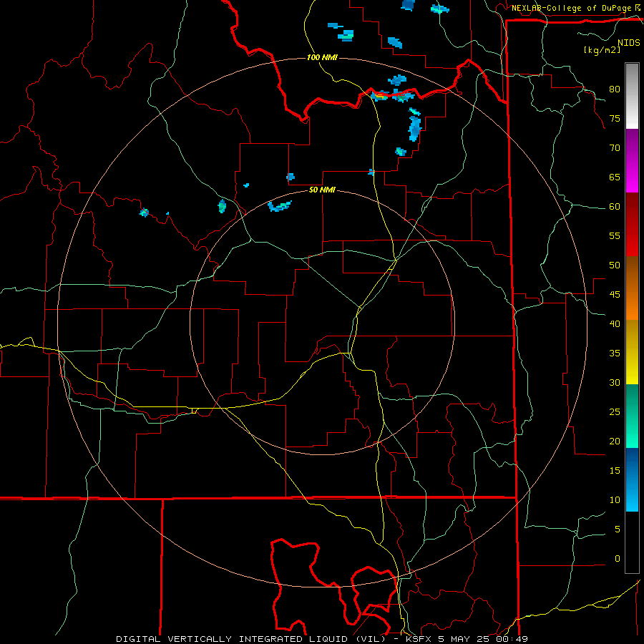
Task: Click the 00:49 timestamp in the caption
Action: 512,639
